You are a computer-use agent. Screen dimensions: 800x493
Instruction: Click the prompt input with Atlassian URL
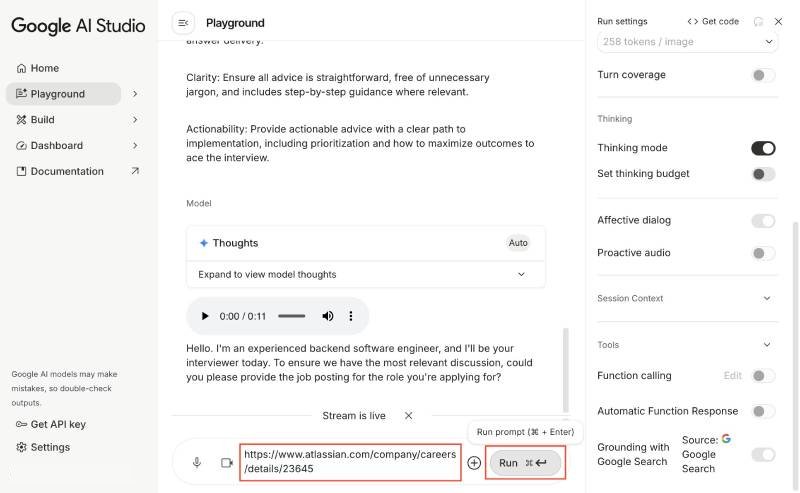[350, 462]
